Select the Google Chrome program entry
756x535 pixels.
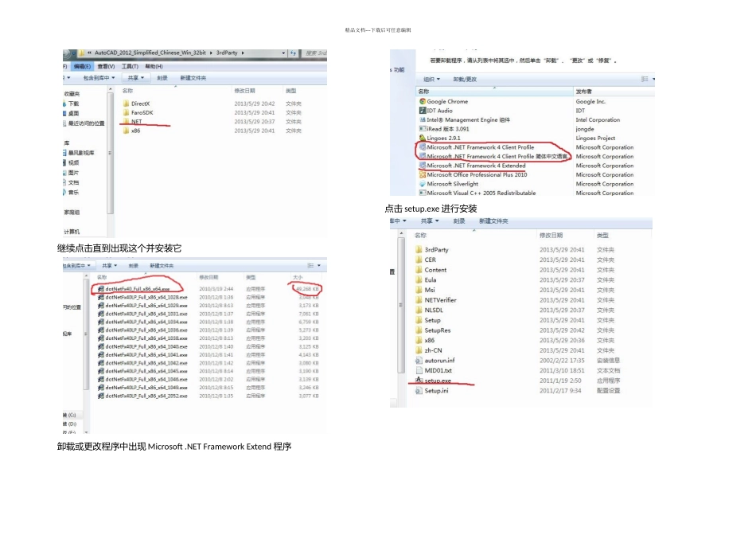coord(446,102)
